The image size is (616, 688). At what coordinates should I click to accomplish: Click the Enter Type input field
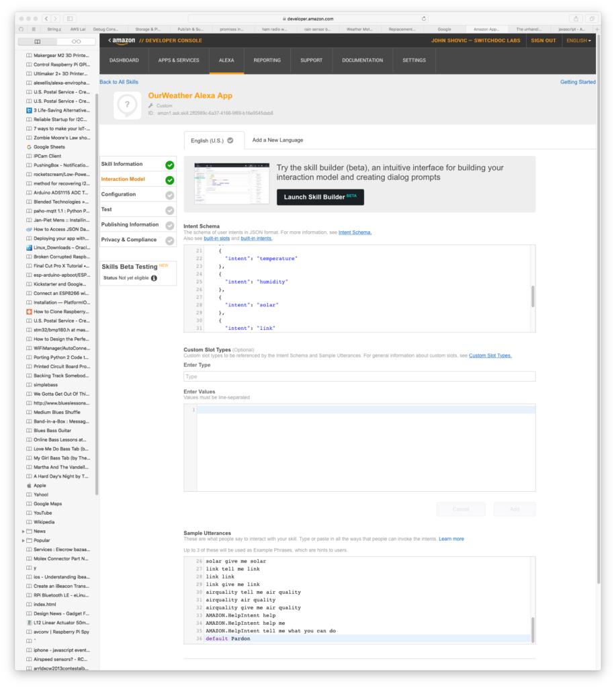click(x=359, y=376)
